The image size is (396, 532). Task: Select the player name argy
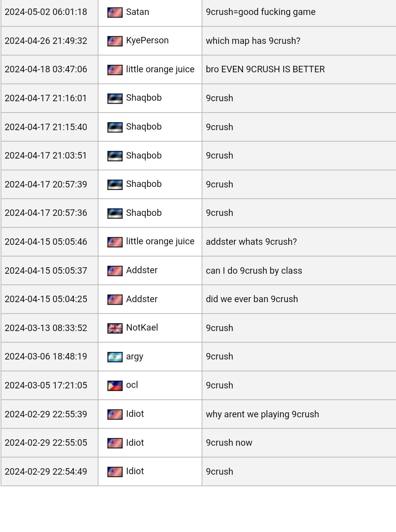(134, 356)
